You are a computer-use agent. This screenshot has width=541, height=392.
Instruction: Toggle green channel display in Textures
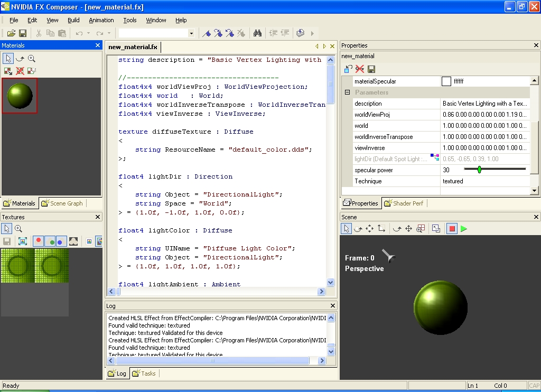50,241
